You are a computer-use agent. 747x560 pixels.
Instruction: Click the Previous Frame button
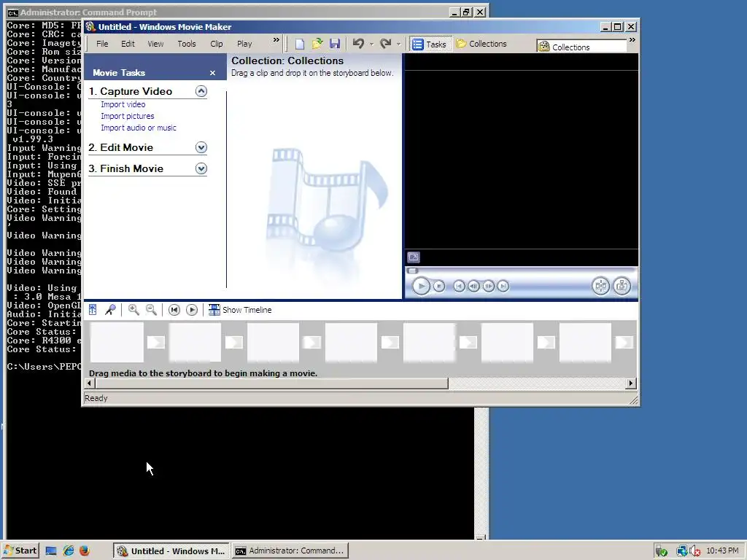(x=473, y=286)
